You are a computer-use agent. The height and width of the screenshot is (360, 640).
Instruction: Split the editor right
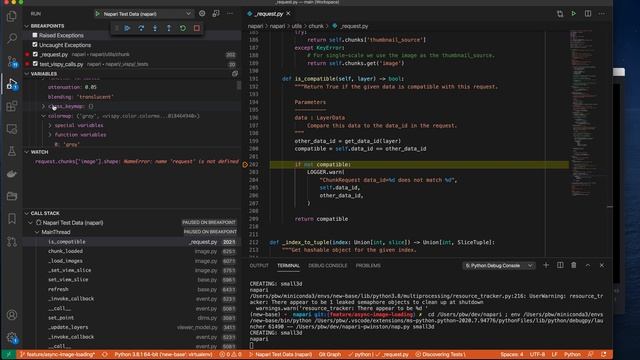pyautogui.click(x=588, y=13)
